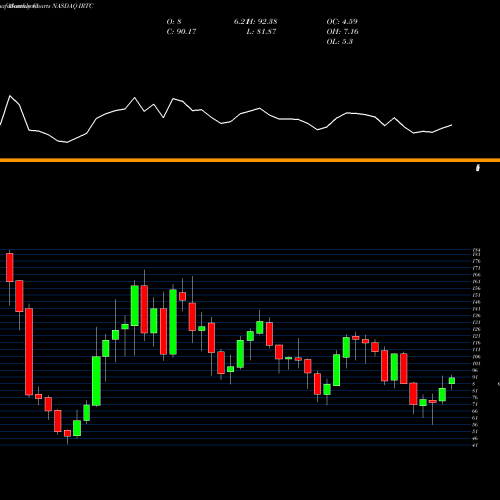
Task: Click the first red candle at chart's left edge
Action: [x=10, y=267]
